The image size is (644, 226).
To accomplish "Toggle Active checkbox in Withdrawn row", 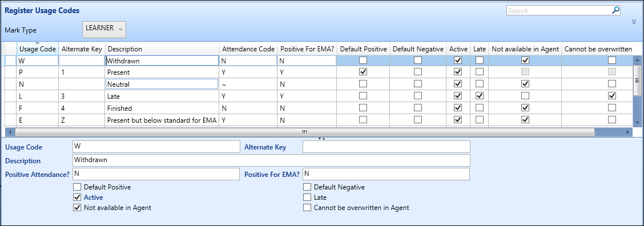I will (458, 60).
